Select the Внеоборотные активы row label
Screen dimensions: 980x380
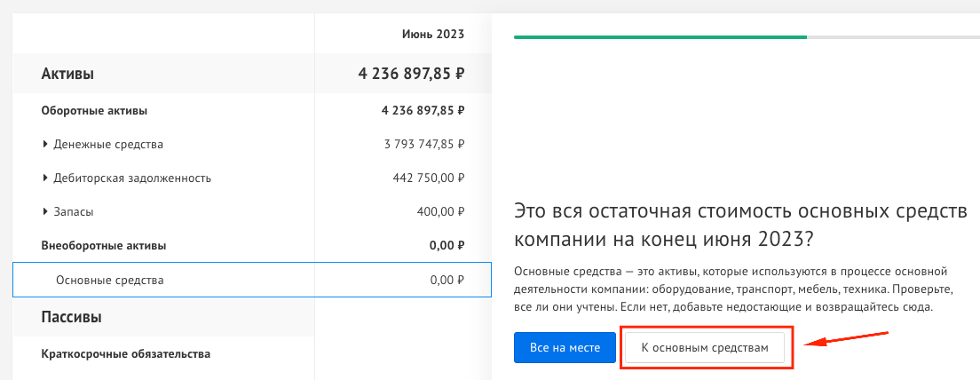point(104,246)
